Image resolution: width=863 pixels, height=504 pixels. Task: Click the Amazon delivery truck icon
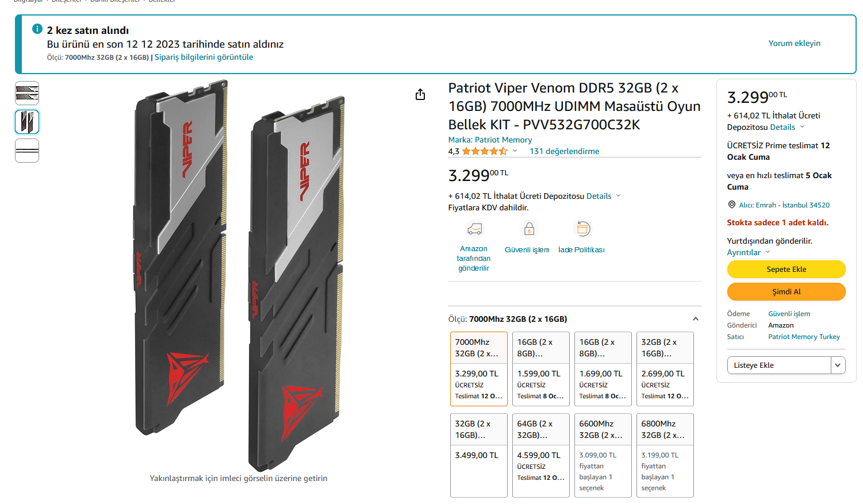[474, 229]
